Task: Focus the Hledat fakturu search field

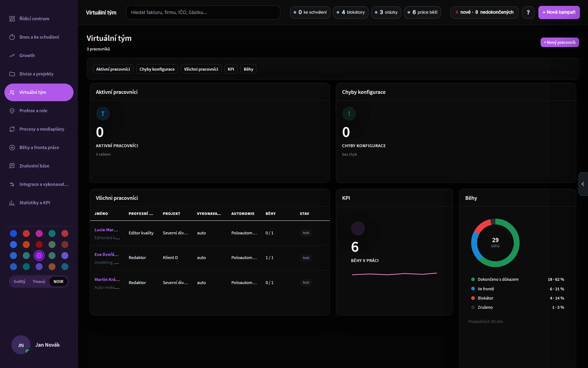Action: (203, 13)
